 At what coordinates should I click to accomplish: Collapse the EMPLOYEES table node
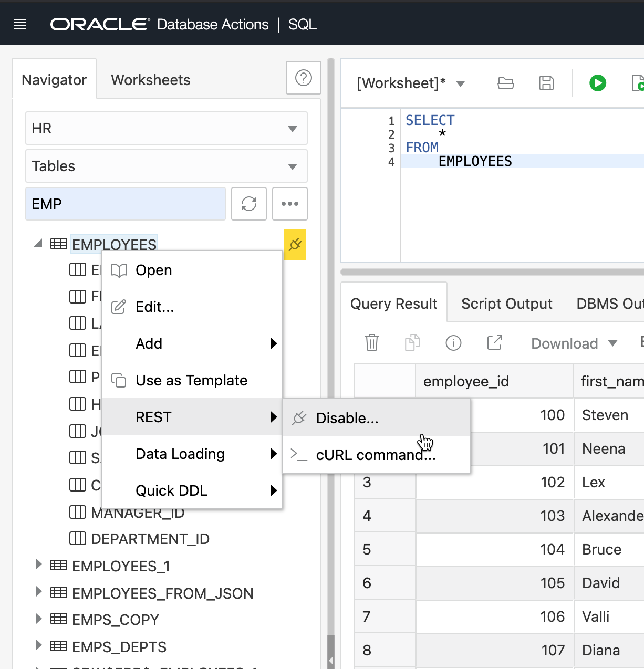(x=38, y=244)
